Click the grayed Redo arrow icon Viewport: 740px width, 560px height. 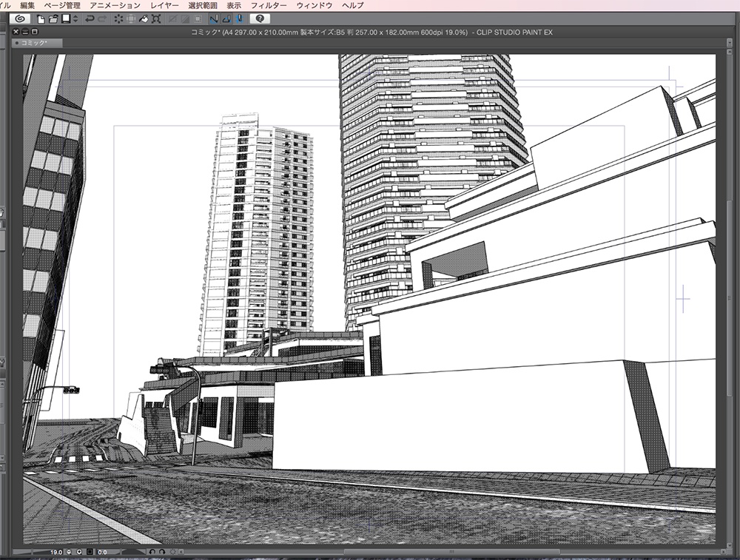tap(101, 19)
